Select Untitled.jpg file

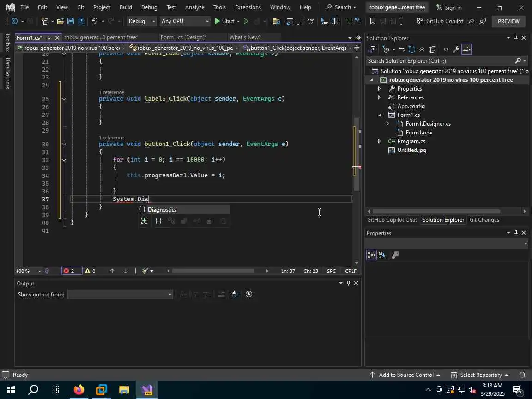(411, 150)
